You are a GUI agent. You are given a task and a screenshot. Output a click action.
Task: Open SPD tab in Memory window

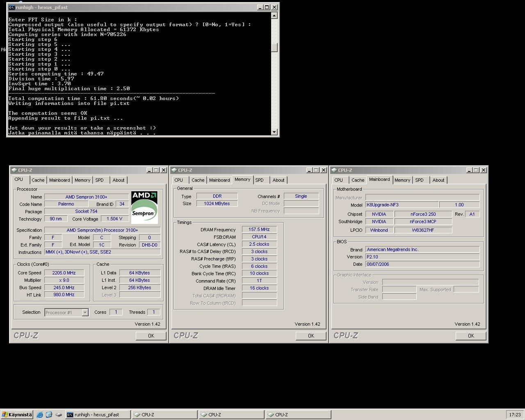click(260, 180)
